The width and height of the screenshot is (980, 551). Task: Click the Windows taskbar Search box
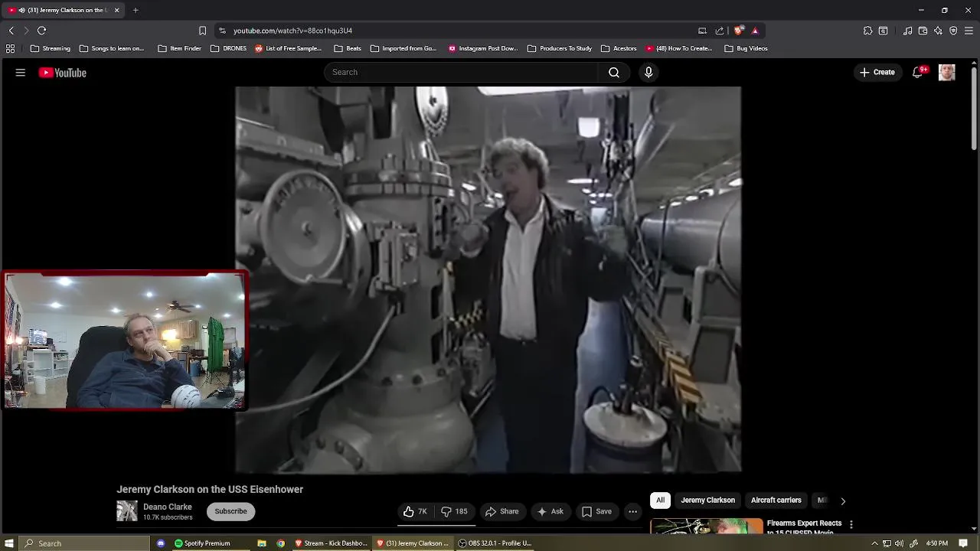83,543
